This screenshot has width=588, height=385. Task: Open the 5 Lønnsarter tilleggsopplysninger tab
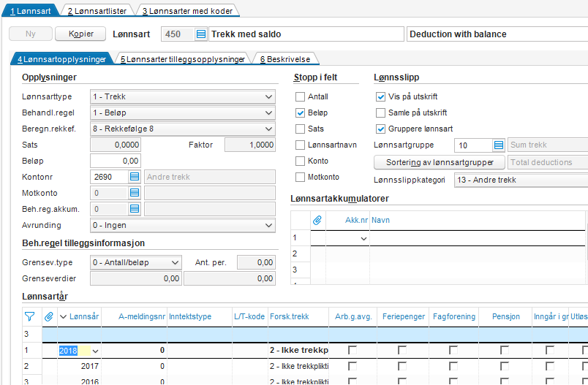pyautogui.click(x=183, y=59)
